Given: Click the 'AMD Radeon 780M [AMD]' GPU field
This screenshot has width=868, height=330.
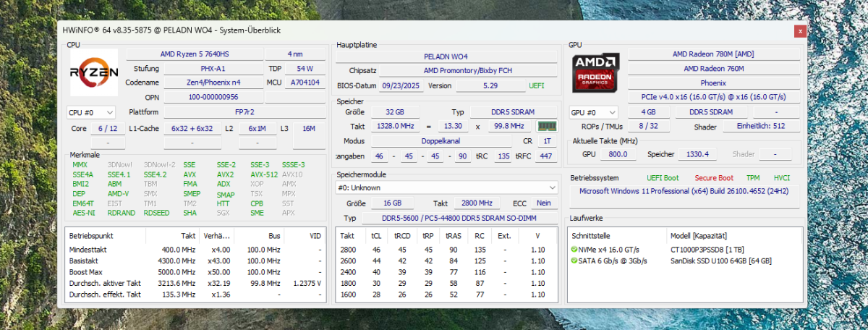Looking at the screenshot, I should [x=712, y=54].
